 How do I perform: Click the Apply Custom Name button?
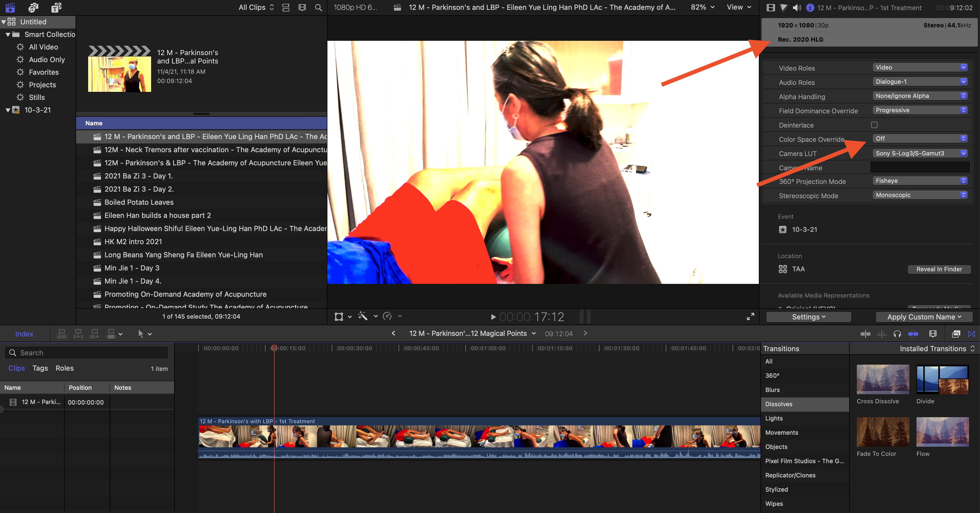point(924,317)
